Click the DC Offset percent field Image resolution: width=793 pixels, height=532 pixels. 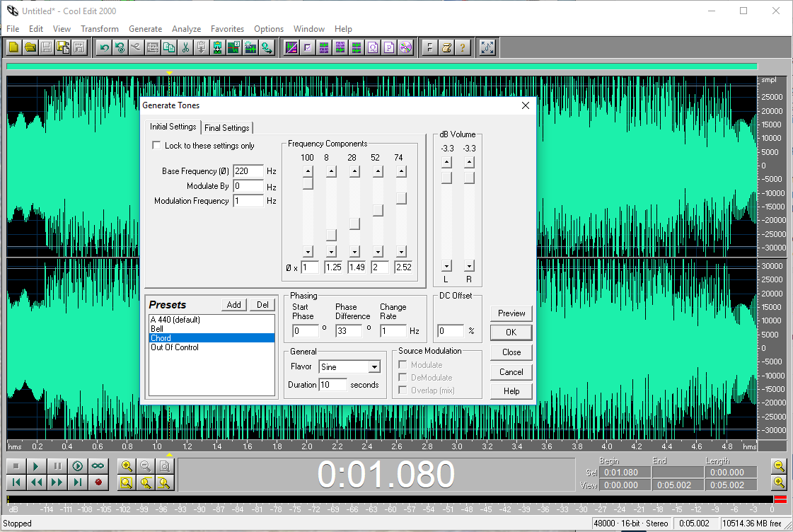pyautogui.click(x=451, y=330)
